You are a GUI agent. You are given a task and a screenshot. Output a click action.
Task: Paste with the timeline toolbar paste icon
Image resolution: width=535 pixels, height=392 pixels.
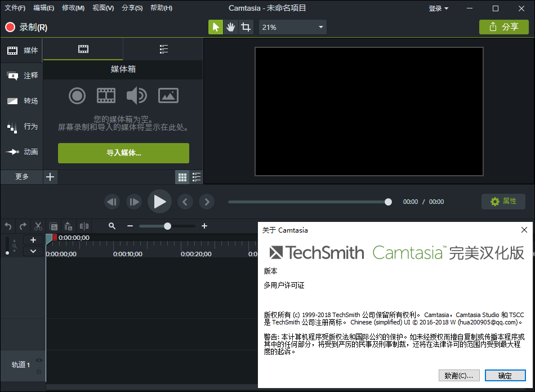(69, 226)
